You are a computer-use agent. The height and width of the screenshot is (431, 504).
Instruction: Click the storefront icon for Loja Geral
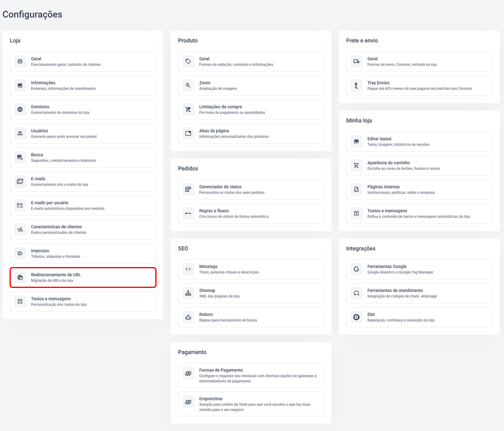20,62
